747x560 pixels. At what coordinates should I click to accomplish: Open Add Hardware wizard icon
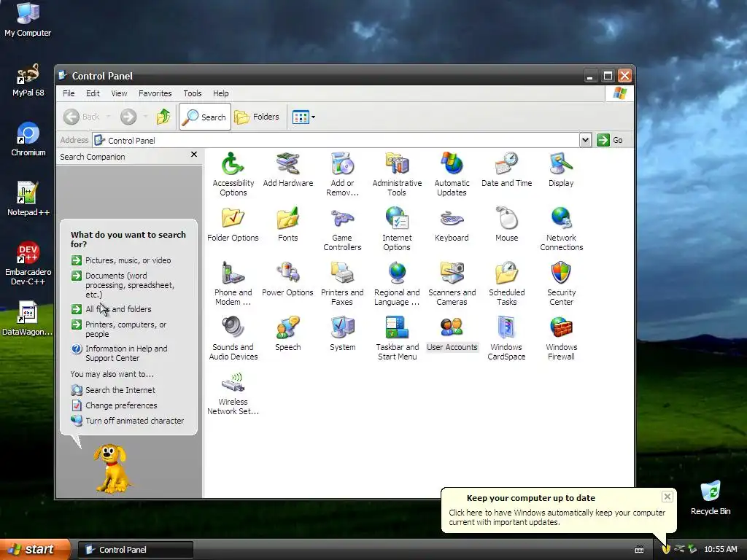point(287,169)
